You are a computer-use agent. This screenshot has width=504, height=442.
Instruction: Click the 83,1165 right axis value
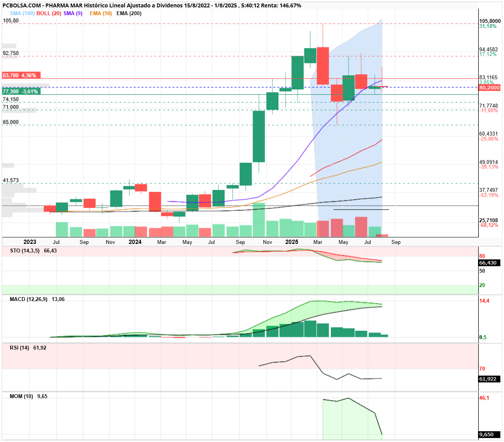pos(488,78)
